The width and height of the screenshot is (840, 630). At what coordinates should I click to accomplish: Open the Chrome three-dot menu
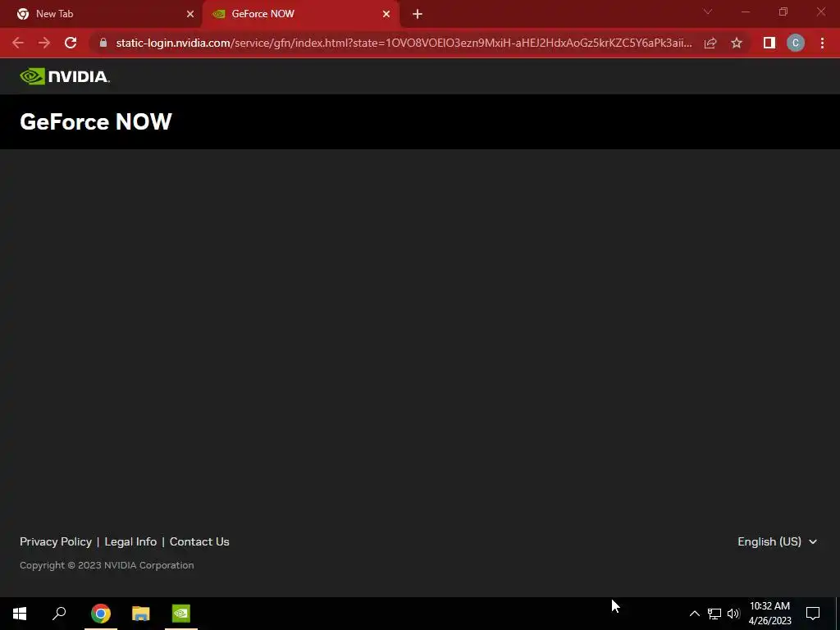pyautogui.click(x=822, y=43)
